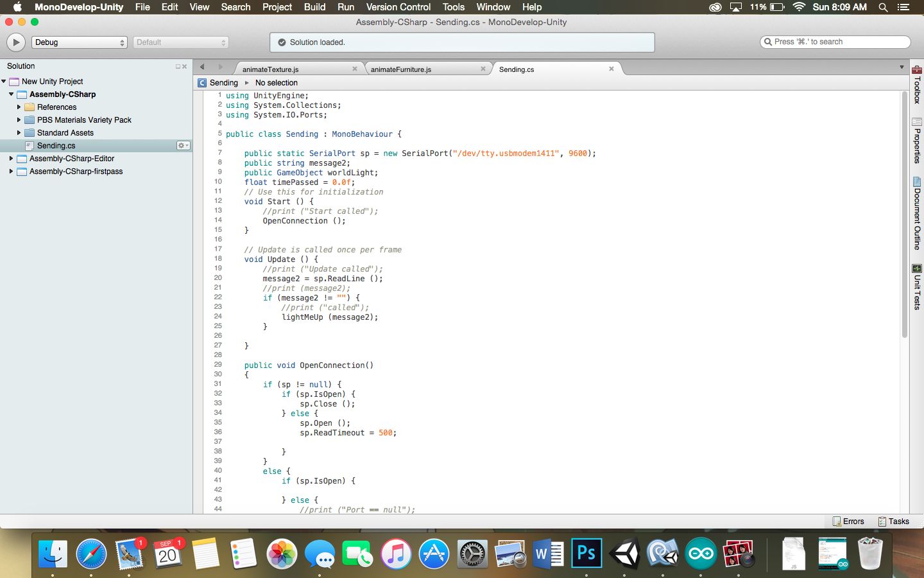Open Calendar from the Dock

pyautogui.click(x=168, y=554)
